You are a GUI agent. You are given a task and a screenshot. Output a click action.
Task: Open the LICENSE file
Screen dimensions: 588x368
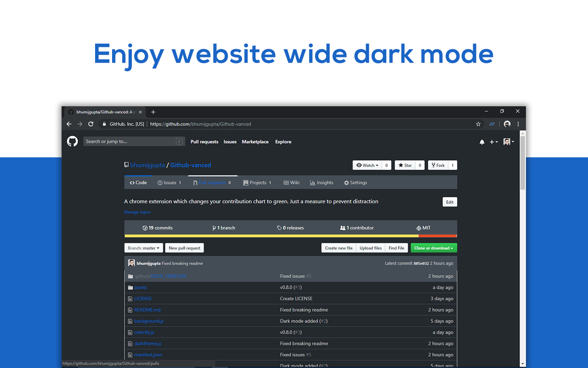coord(143,299)
